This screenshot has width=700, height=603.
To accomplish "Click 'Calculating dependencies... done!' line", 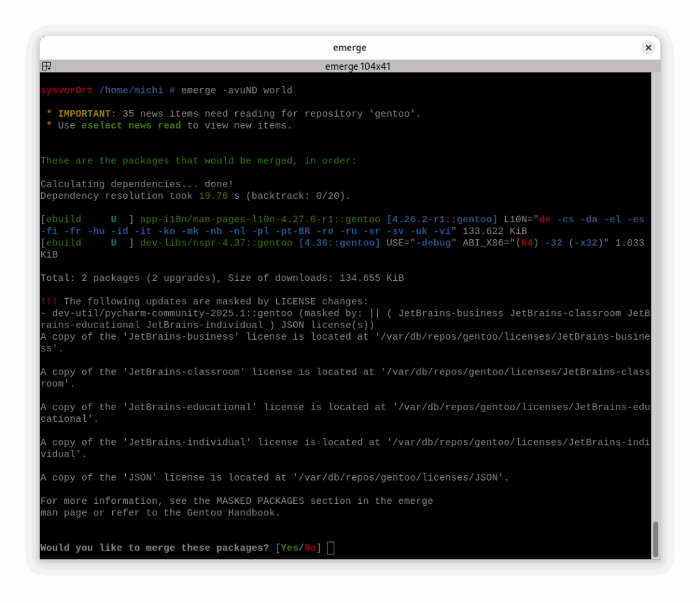I will pyautogui.click(x=137, y=185).
